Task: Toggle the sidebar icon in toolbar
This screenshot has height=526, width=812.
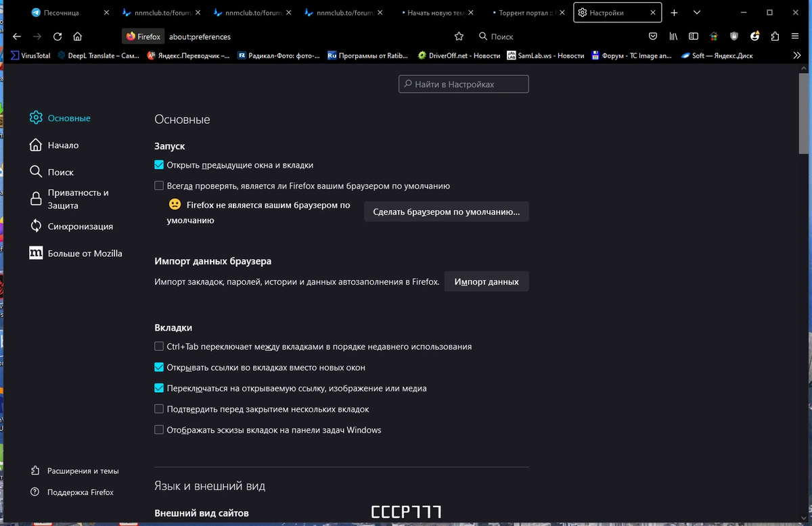Action: tap(694, 37)
